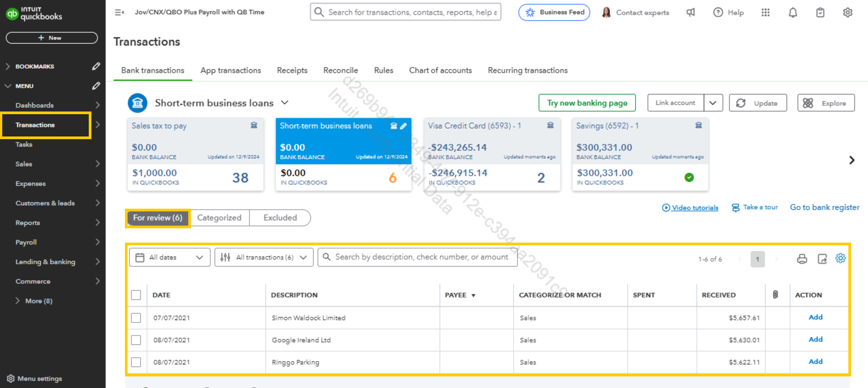Image resolution: width=868 pixels, height=388 pixels.
Task: Tick the checkbox for Simon Waldock Limited
Action: coord(136,318)
